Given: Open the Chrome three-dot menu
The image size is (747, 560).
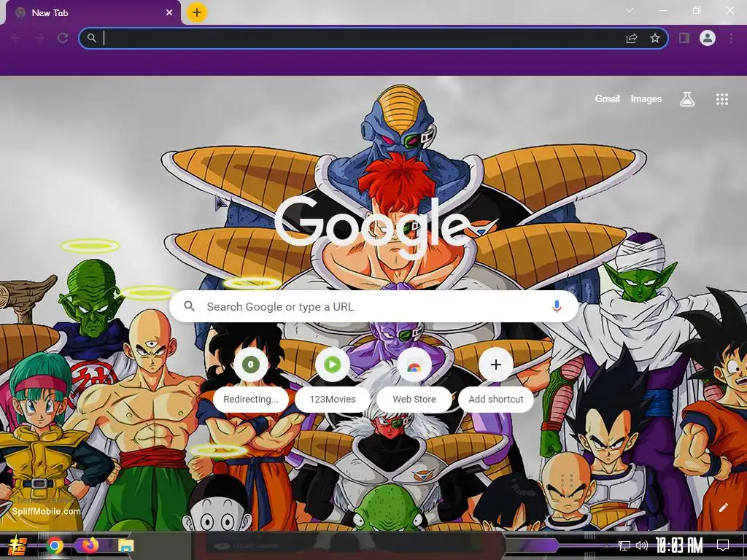Looking at the screenshot, I should [731, 38].
